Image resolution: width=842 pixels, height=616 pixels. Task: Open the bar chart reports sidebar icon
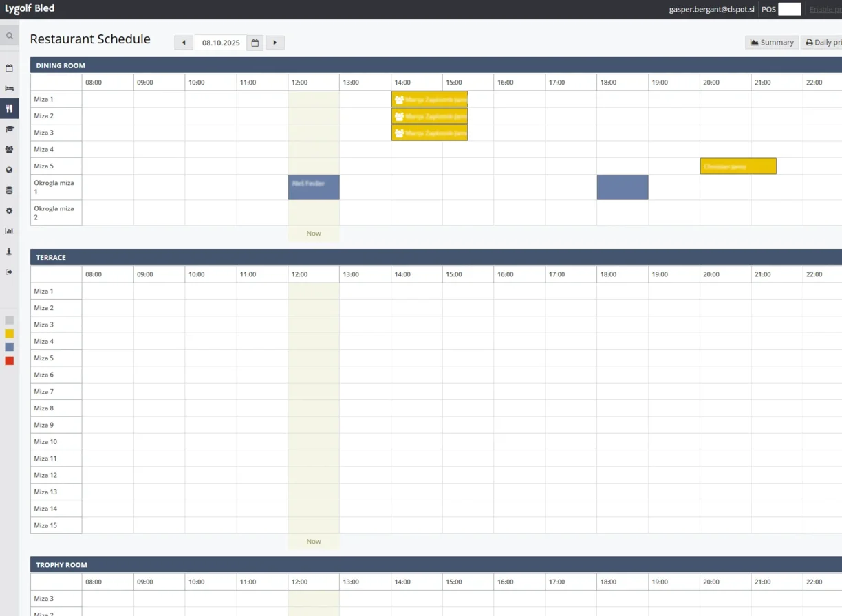coord(10,231)
